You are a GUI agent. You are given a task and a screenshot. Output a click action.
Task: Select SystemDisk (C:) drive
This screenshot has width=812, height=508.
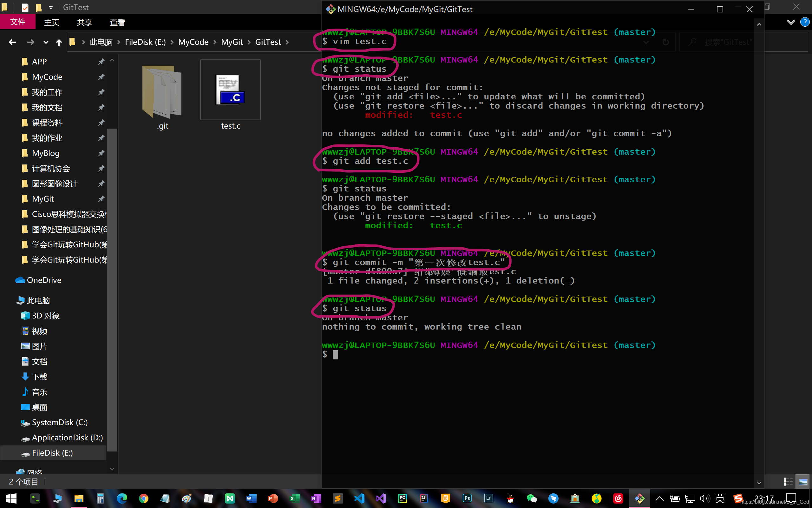pyautogui.click(x=60, y=423)
